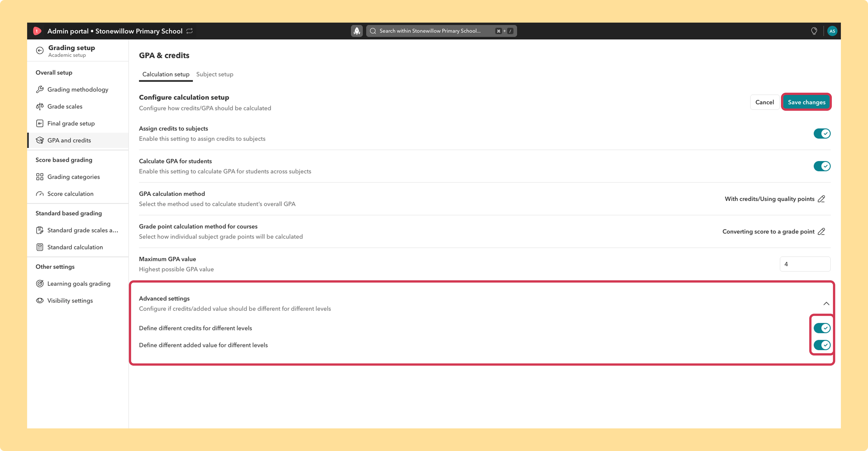Open Grading categories in sidebar
The image size is (868, 451).
click(x=78, y=177)
